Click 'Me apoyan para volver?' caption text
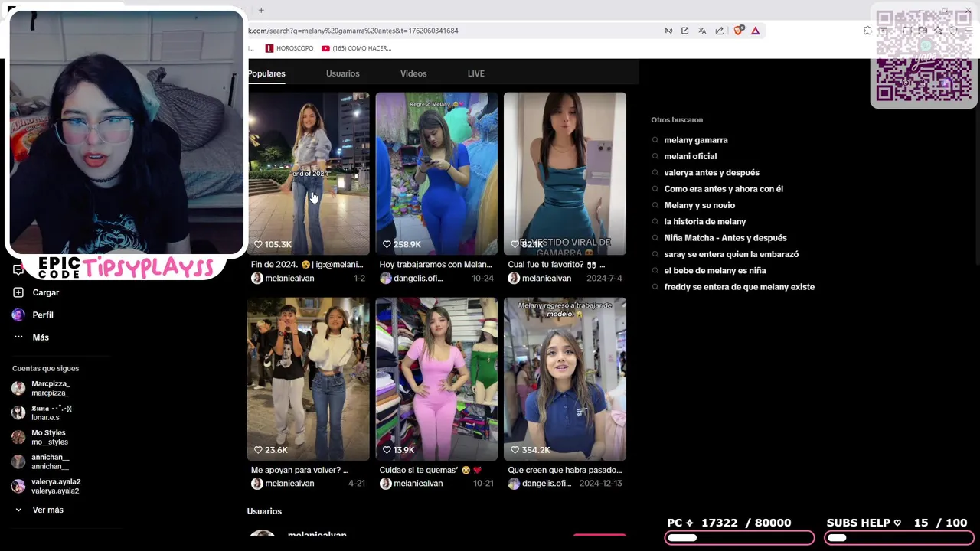Image resolution: width=980 pixels, height=551 pixels. pyautogui.click(x=299, y=470)
